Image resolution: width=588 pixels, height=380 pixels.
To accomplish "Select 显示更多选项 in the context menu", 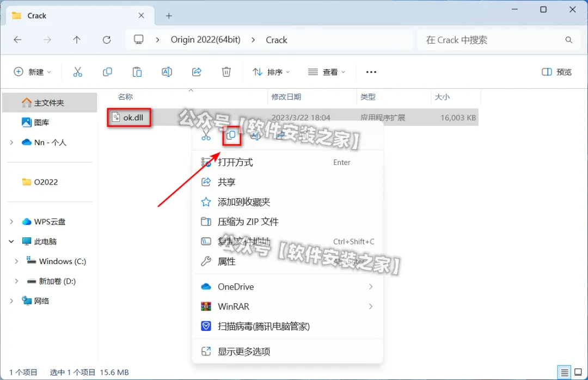I will 287,352.
